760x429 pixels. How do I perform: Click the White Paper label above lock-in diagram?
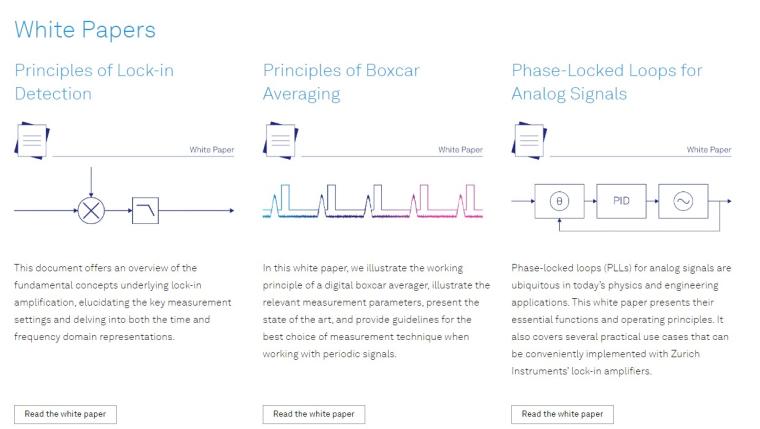pyautogui.click(x=212, y=150)
